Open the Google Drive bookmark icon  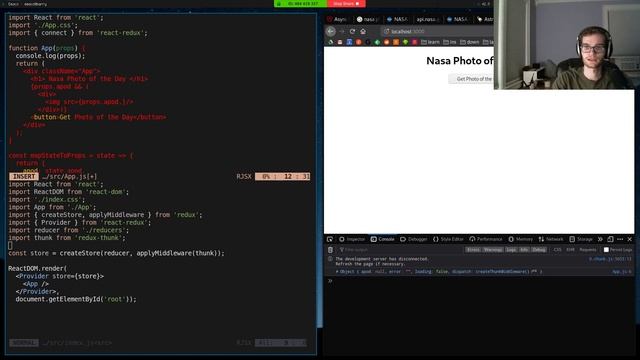point(331,42)
